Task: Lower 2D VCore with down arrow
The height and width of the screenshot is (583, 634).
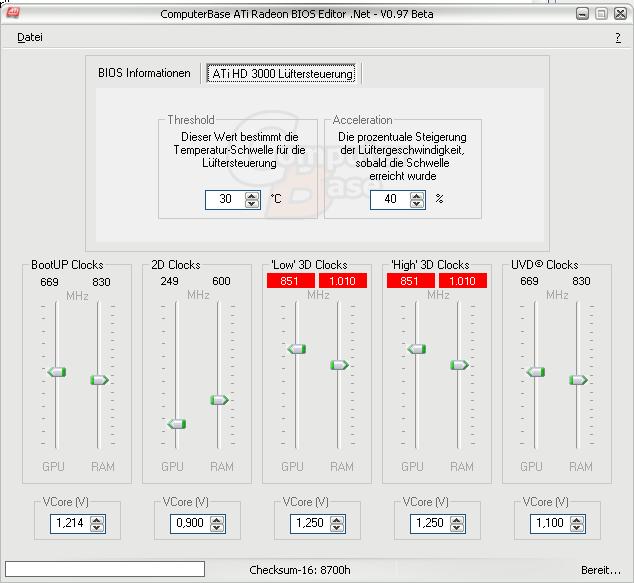Action: pyautogui.click(x=217, y=528)
